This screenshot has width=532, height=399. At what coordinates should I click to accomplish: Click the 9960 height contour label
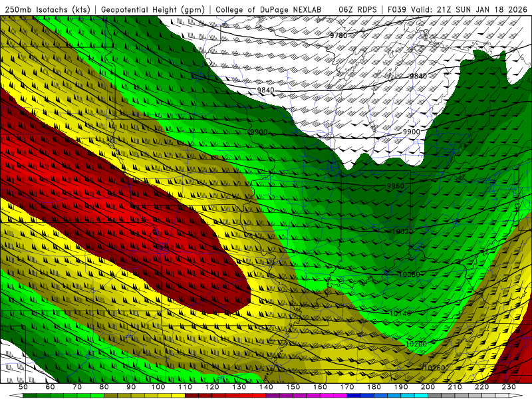tap(396, 186)
